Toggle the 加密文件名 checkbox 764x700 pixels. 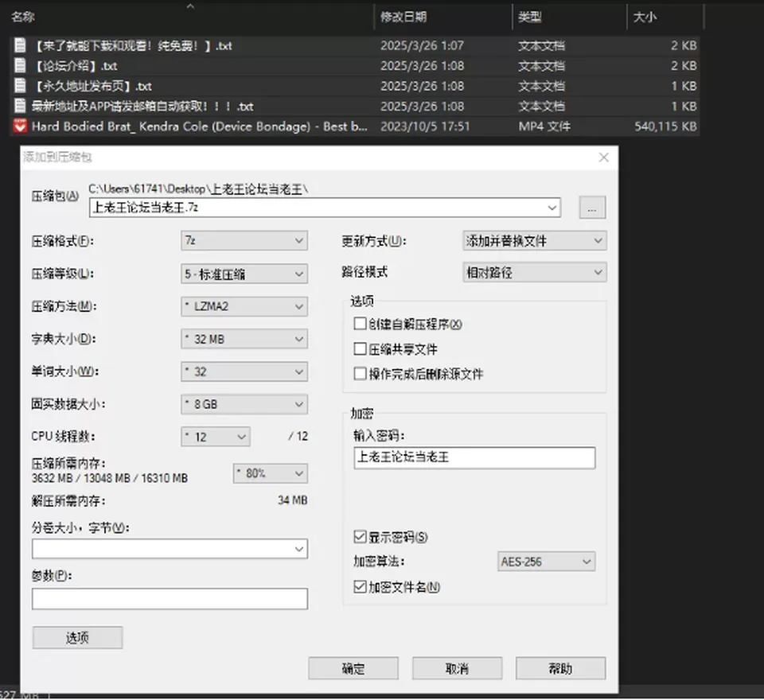360,586
